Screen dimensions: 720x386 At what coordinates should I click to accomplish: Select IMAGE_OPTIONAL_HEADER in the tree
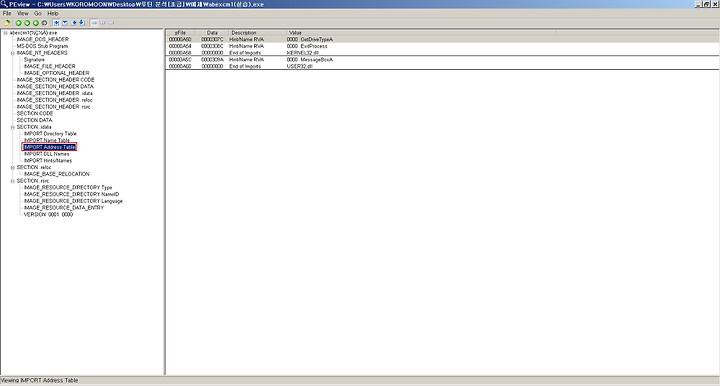(x=57, y=73)
